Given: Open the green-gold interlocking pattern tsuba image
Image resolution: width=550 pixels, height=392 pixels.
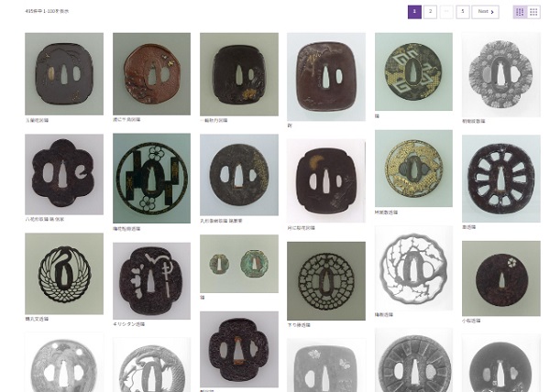Looking at the screenshot, I should click(413, 71).
